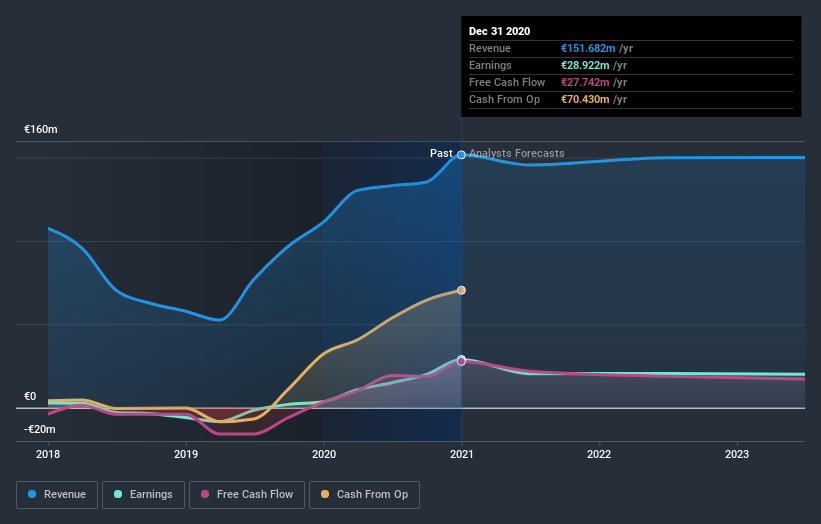821x524 pixels.
Task: Click the pink Free Cash Flow data point
Action: [461, 362]
